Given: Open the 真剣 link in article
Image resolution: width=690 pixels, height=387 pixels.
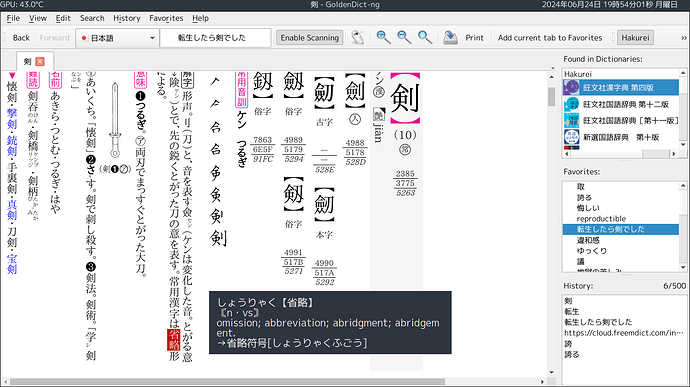Looking at the screenshot, I should (12, 210).
